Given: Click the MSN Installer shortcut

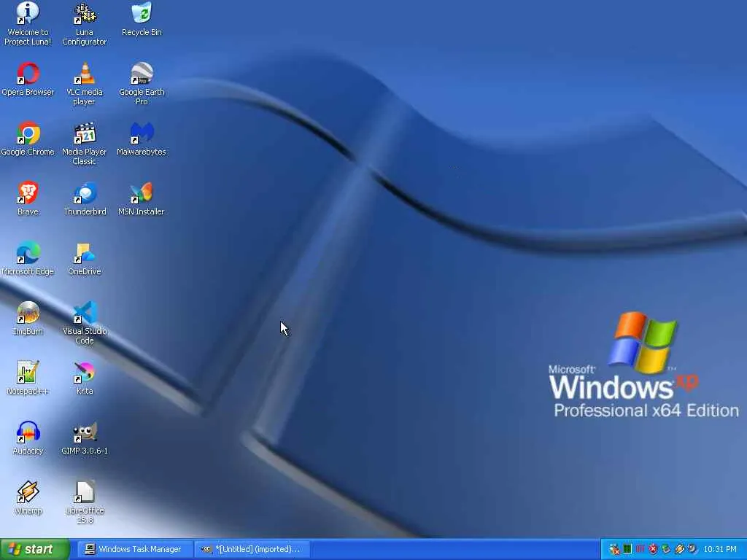Looking at the screenshot, I should (142, 198).
